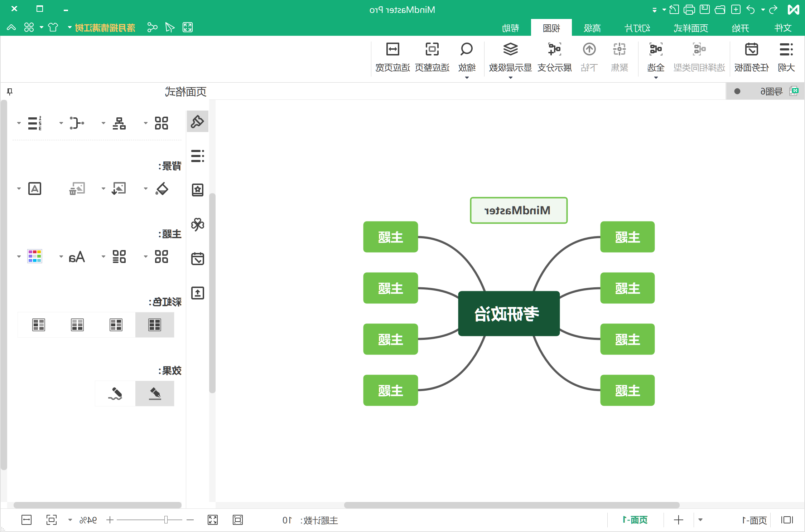
Task: Open the 任务面板 task panel
Action: [x=751, y=57]
